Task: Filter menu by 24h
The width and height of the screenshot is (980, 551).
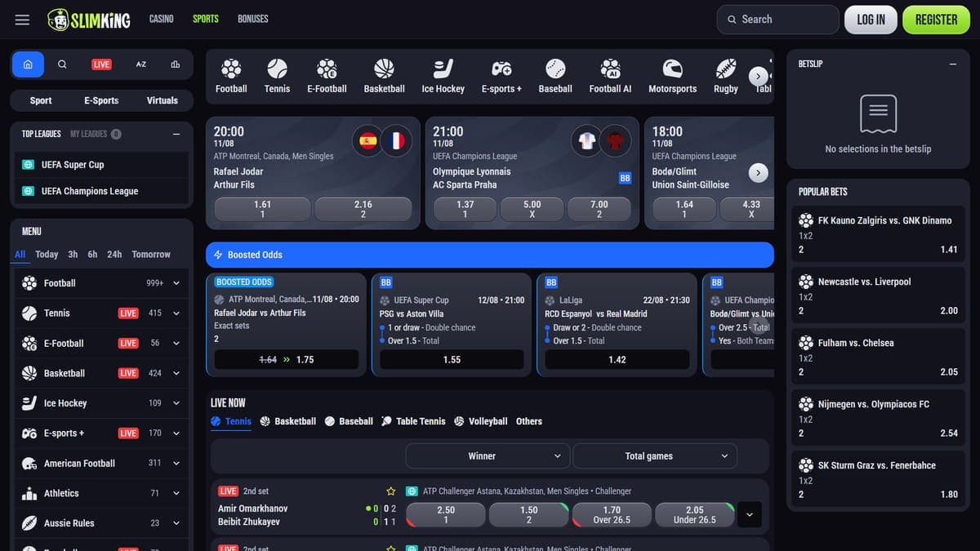Action: (x=114, y=255)
